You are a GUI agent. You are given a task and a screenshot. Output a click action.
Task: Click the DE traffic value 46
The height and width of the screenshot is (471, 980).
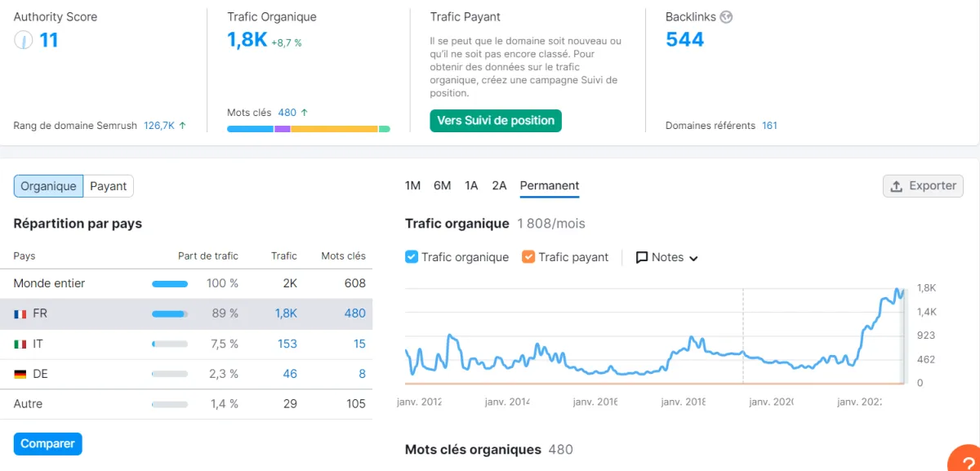click(x=290, y=374)
